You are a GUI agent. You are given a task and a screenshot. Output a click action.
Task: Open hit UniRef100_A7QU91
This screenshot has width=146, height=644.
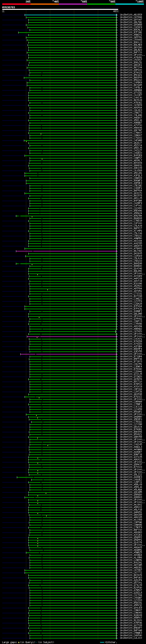[131, 58]
